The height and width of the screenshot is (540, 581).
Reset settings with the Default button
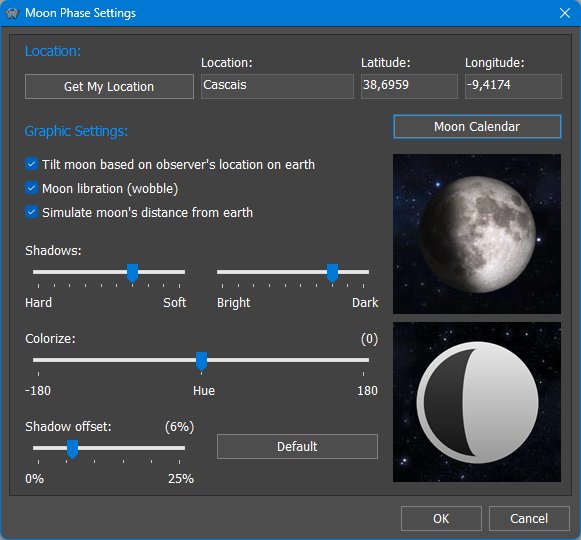pyautogui.click(x=297, y=447)
